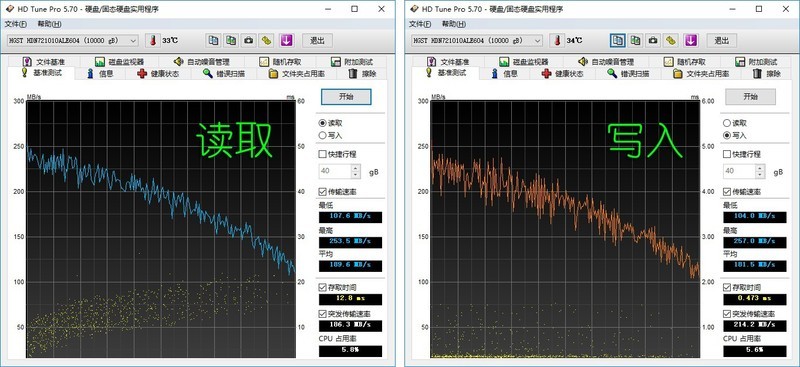Viewport: 800px width, 367px height.
Task: Click copy-text-to-clipboard icon in read-test (读取) window
Action: [213, 40]
